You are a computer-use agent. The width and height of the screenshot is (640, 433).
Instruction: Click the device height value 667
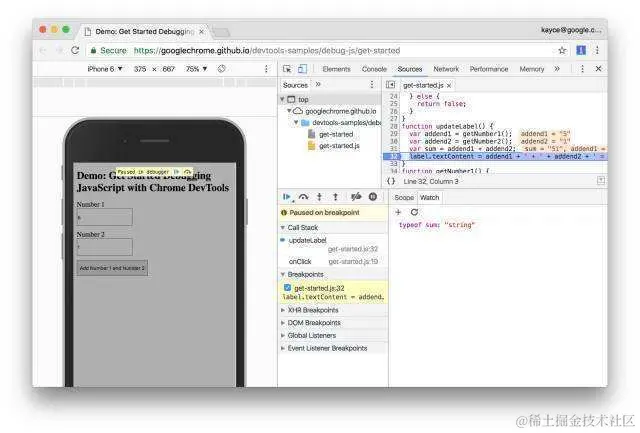pyautogui.click(x=169, y=69)
